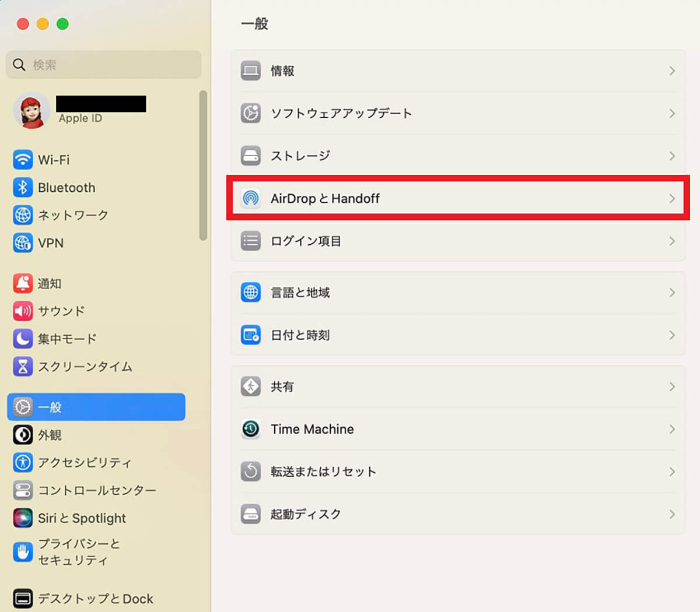Expand the ソフトウェアアップデート row chevron
700x612 pixels.
(x=672, y=113)
